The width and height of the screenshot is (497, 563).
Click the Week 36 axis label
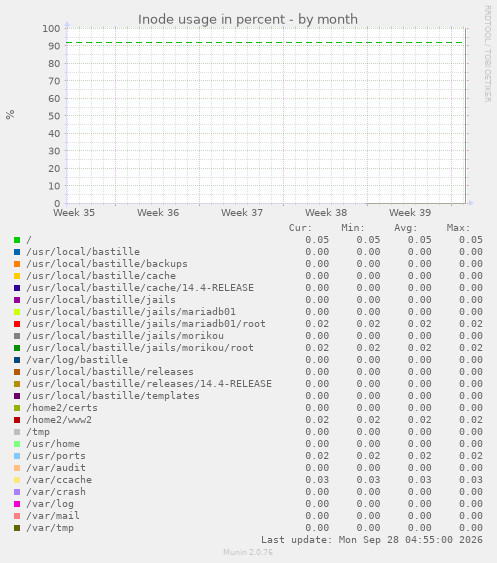click(158, 213)
